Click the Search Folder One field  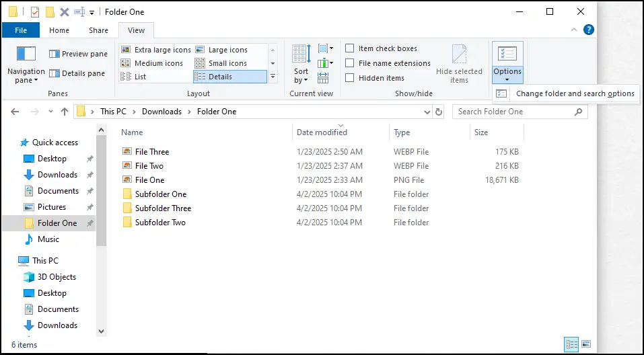(520, 112)
